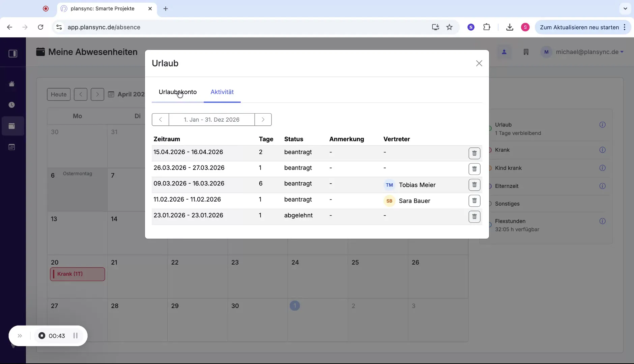
Task: Click the Heute button
Action: pos(59,94)
